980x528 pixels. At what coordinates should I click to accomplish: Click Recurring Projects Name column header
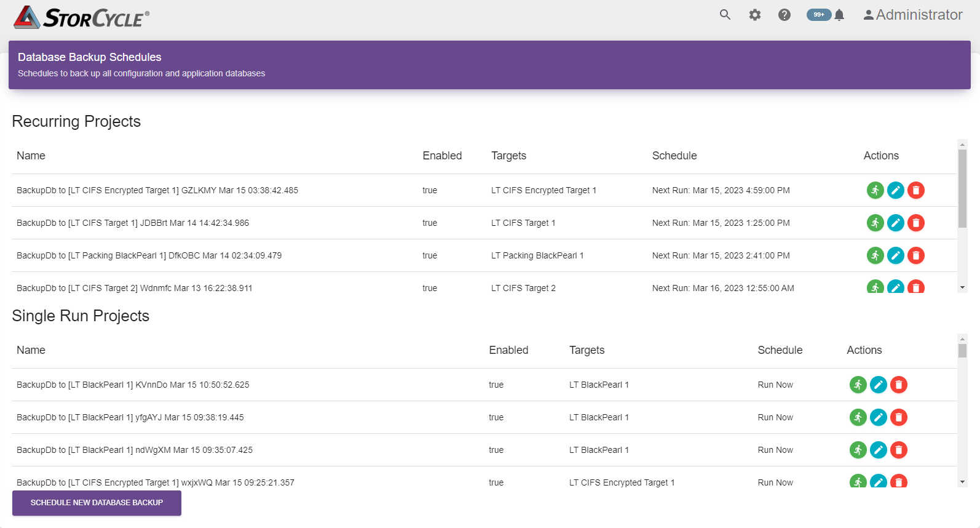tap(31, 156)
